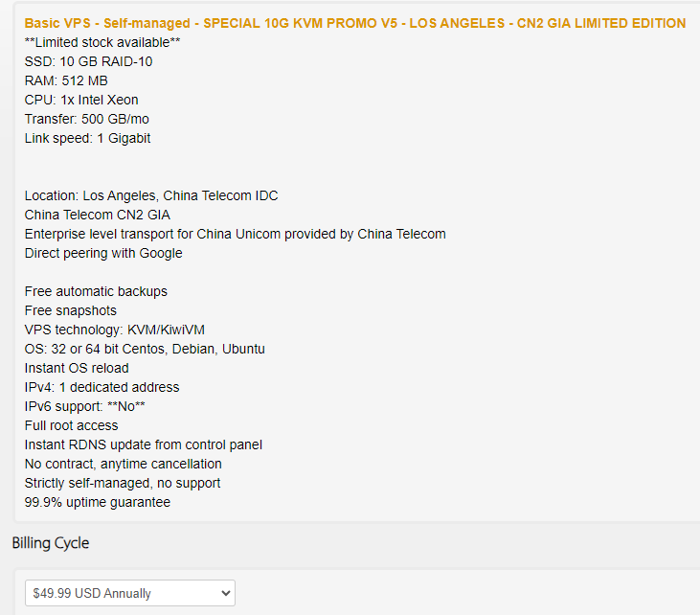Click the Free automatic backups line
The height and width of the screenshot is (615, 700).
click(96, 291)
